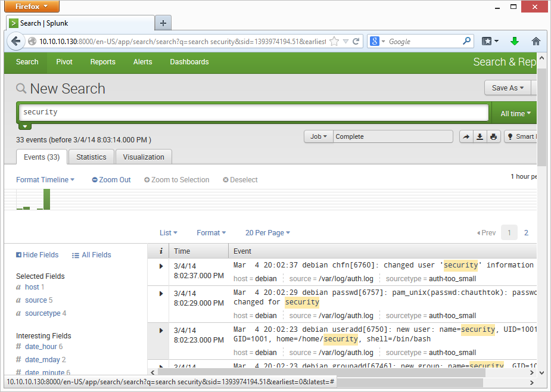Expand the 8:02:37.000 PM event row
The height and width of the screenshot is (392, 551).
click(x=161, y=266)
